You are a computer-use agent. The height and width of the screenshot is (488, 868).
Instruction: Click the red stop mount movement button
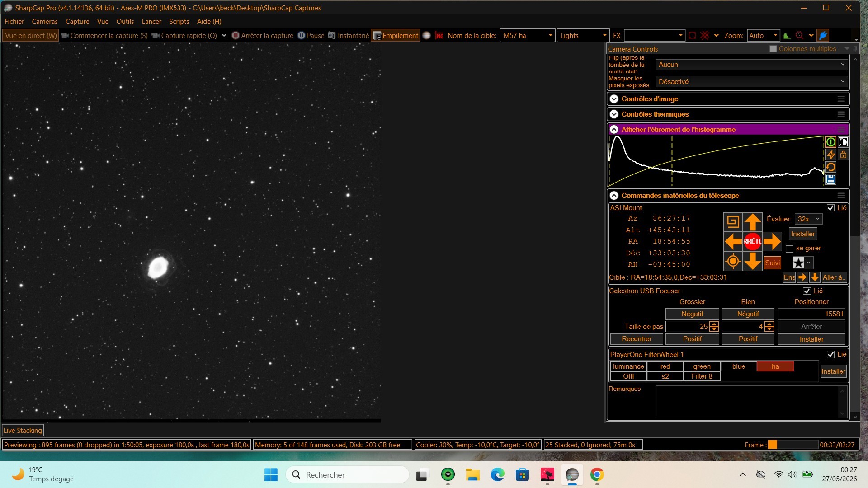(753, 241)
